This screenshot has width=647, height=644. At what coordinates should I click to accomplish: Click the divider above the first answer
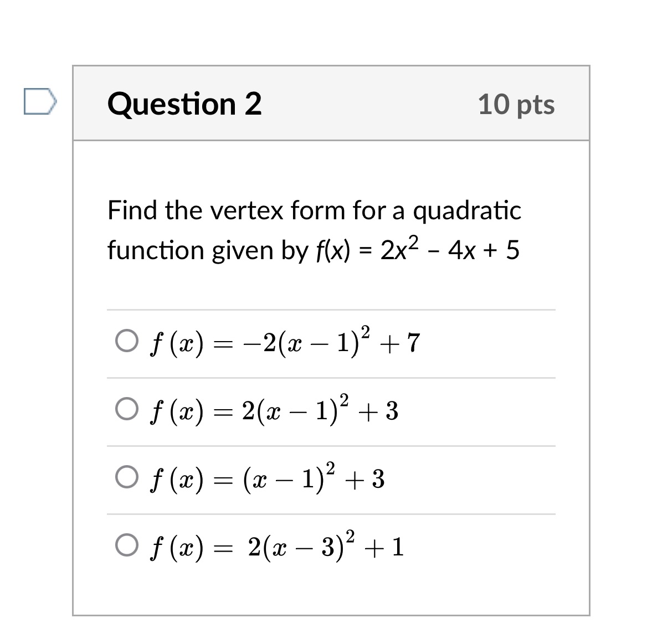[331, 309]
